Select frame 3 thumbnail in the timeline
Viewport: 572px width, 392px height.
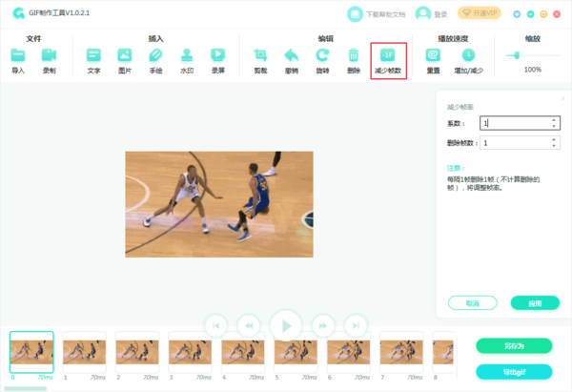point(191,352)
